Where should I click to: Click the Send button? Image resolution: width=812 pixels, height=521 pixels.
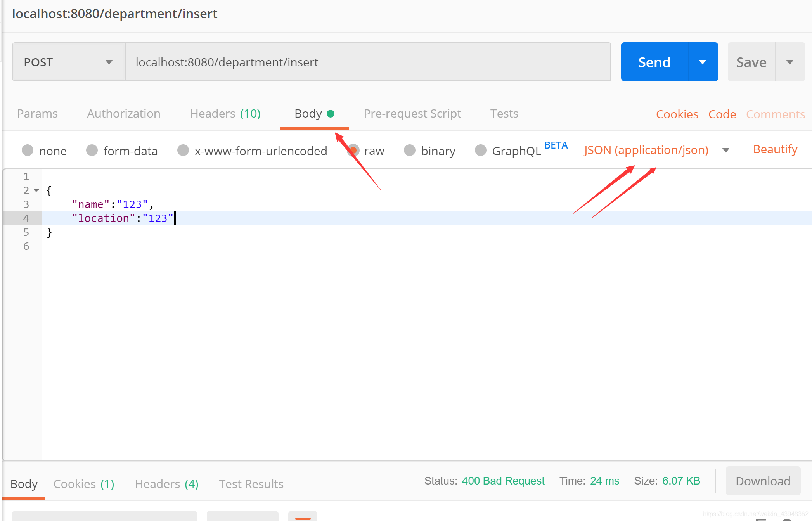pos(654,62)
